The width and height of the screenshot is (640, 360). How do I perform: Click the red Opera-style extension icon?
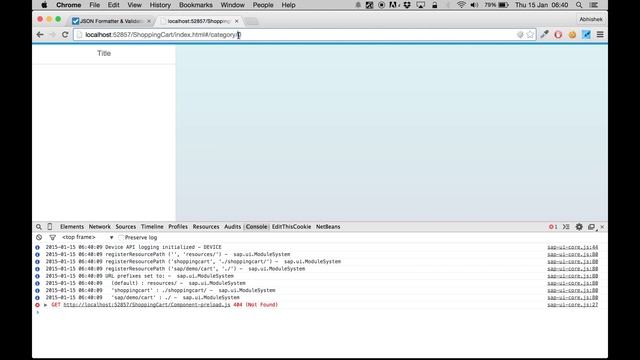(558, 35)
